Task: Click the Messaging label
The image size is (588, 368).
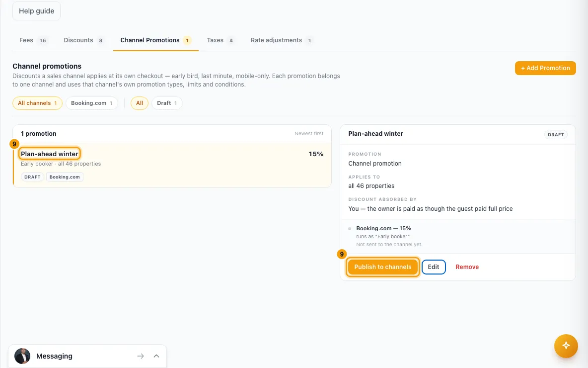Action: (54, 356)
